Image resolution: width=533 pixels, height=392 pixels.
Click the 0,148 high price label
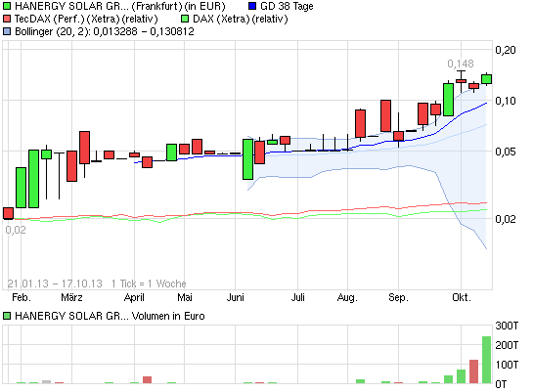[461, 64]
